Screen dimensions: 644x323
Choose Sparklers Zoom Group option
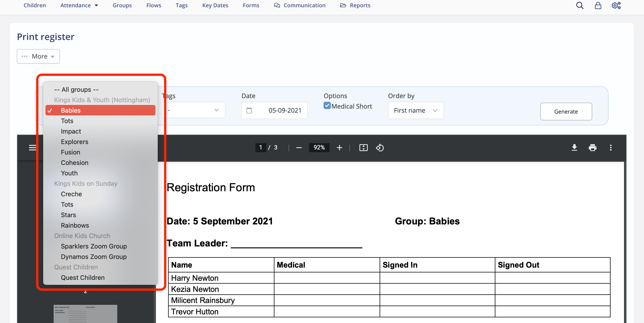click(x=94, y=246)
